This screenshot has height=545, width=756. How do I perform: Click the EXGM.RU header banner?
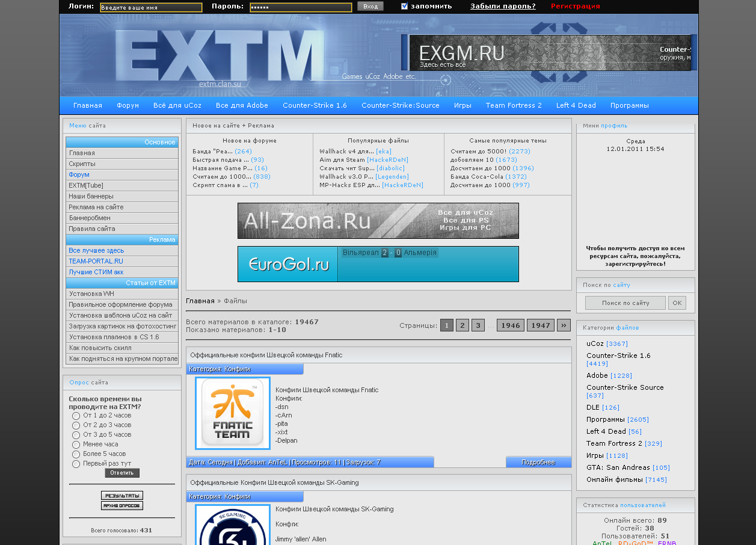(x=550, y=53)
